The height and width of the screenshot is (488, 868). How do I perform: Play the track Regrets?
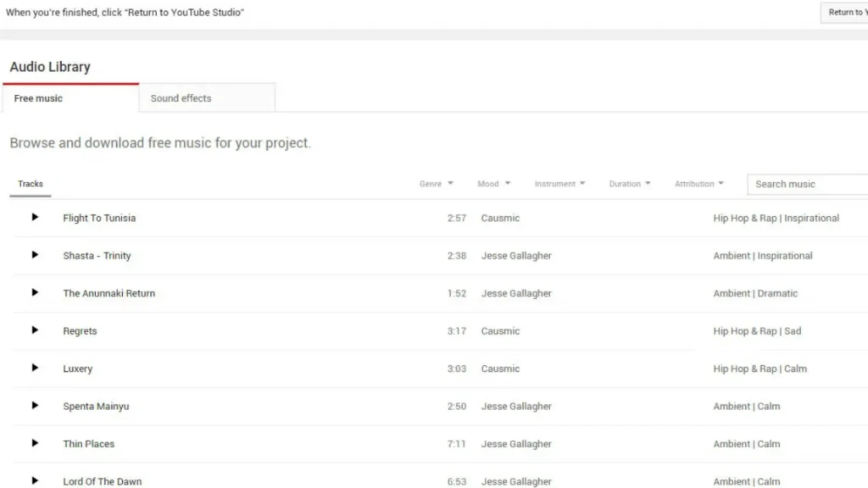pos(33,330)
